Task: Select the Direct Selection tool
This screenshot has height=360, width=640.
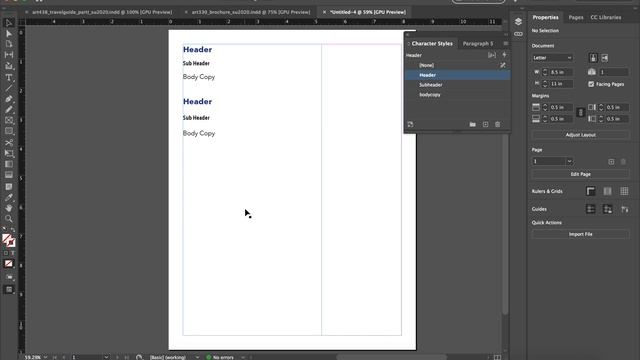Action: coord(9,33)
